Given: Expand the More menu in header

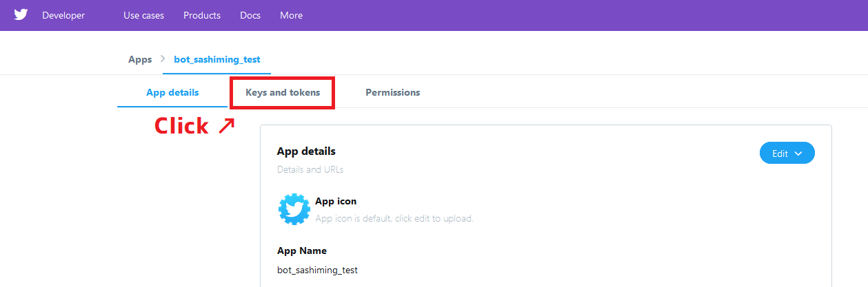Looking at the screenshot, I should coord(291,15).
